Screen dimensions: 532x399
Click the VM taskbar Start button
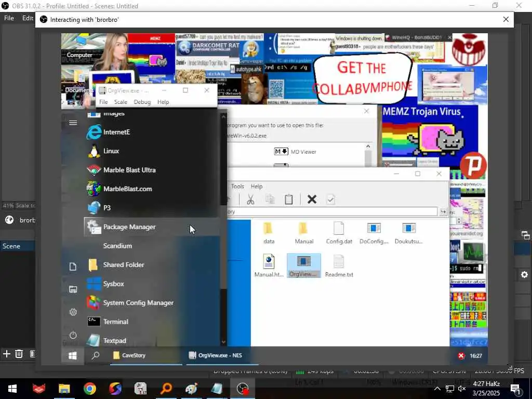73,355
